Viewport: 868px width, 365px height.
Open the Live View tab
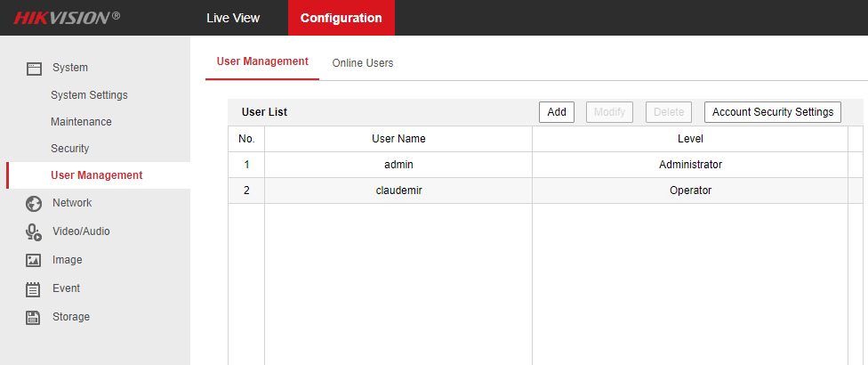tap(233, 18)
